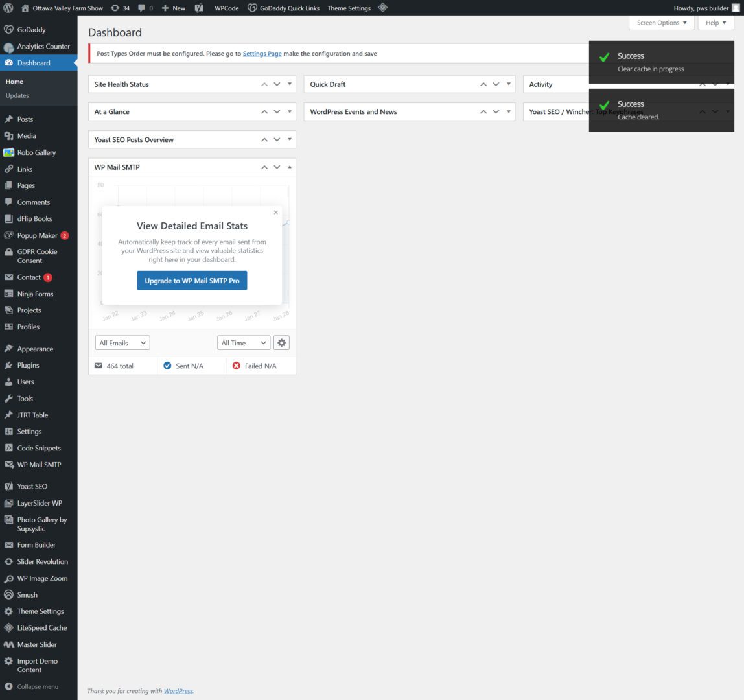Viewport: 744px width, 700px height.
Task: Move WordPress Events and News widget down
Action: click(496, 111)
